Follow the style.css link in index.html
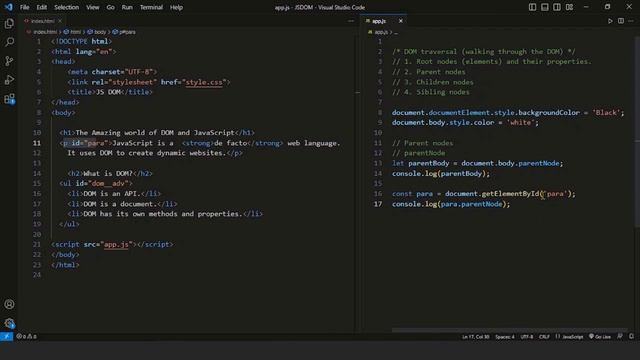Screen dimensions: 640x360 pyautogui.click(x=204, y=82)
